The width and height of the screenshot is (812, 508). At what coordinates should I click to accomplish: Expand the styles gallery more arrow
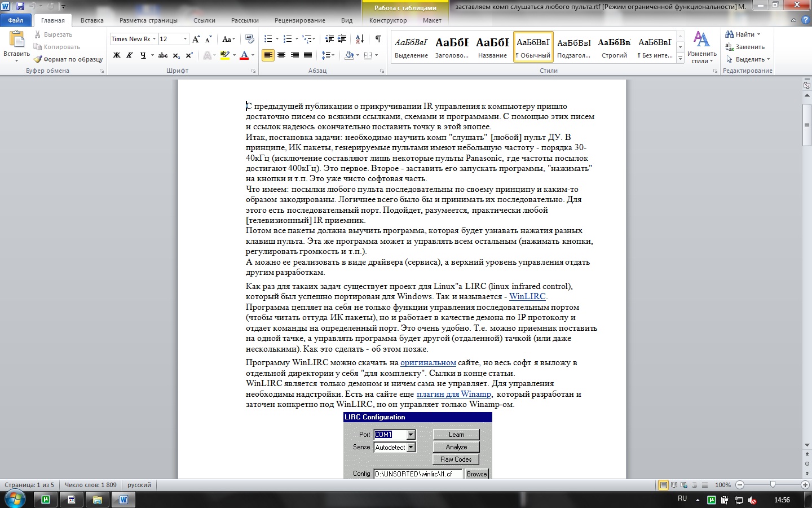coord(680,58)
